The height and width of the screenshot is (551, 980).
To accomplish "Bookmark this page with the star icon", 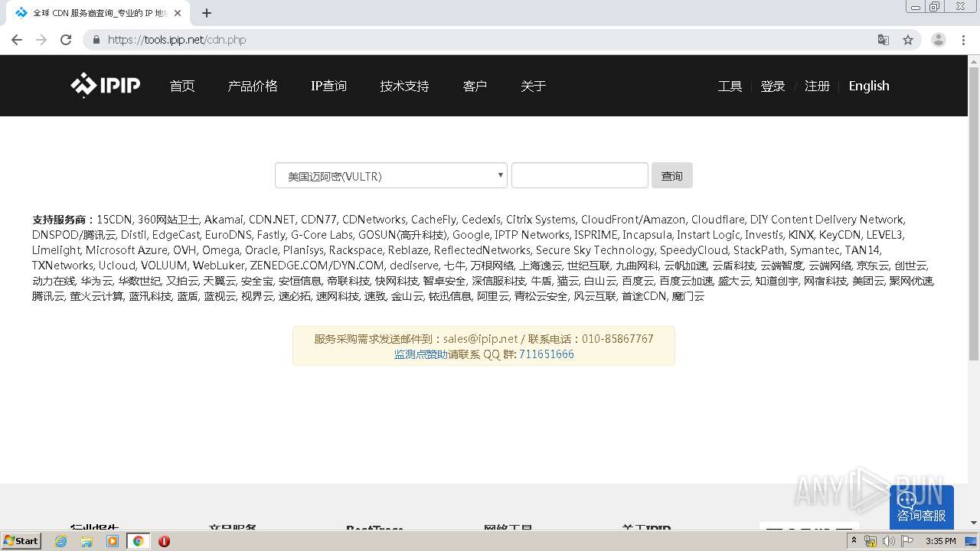I will [x=908, y=40].
